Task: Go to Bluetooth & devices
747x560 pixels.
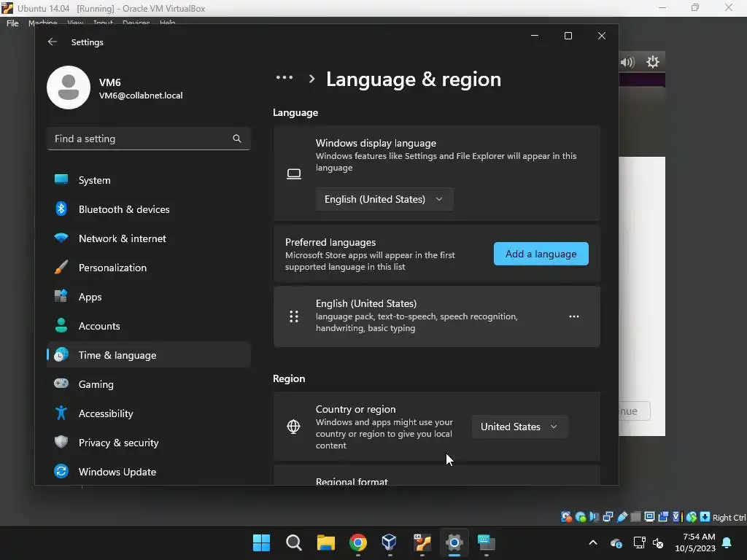Action: (149, 209)
